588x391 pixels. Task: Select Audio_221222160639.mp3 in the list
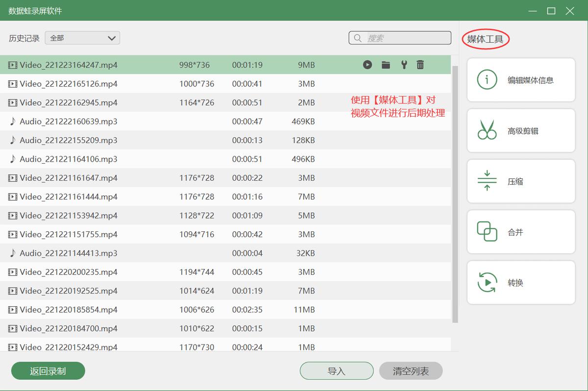click(x=69, y=122)
